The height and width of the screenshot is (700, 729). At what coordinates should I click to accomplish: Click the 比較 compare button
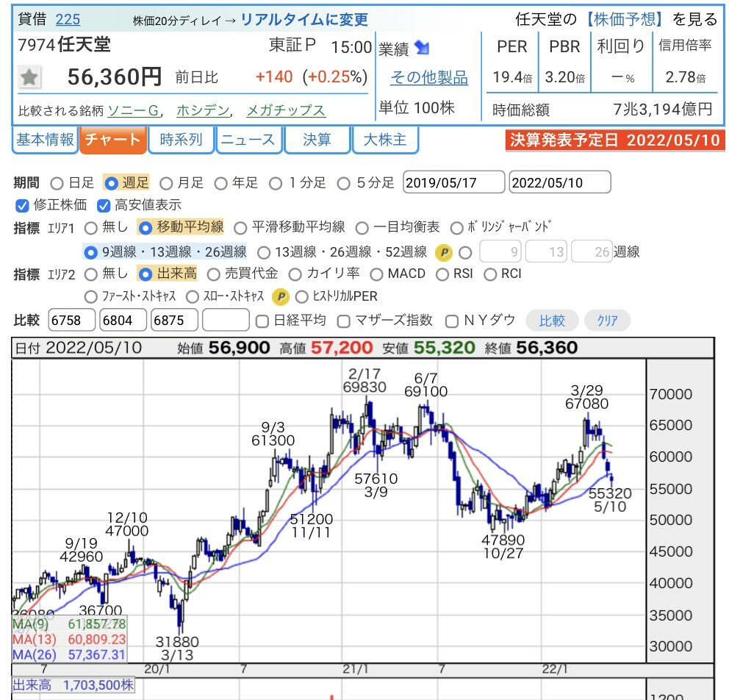tap(552, 321)
